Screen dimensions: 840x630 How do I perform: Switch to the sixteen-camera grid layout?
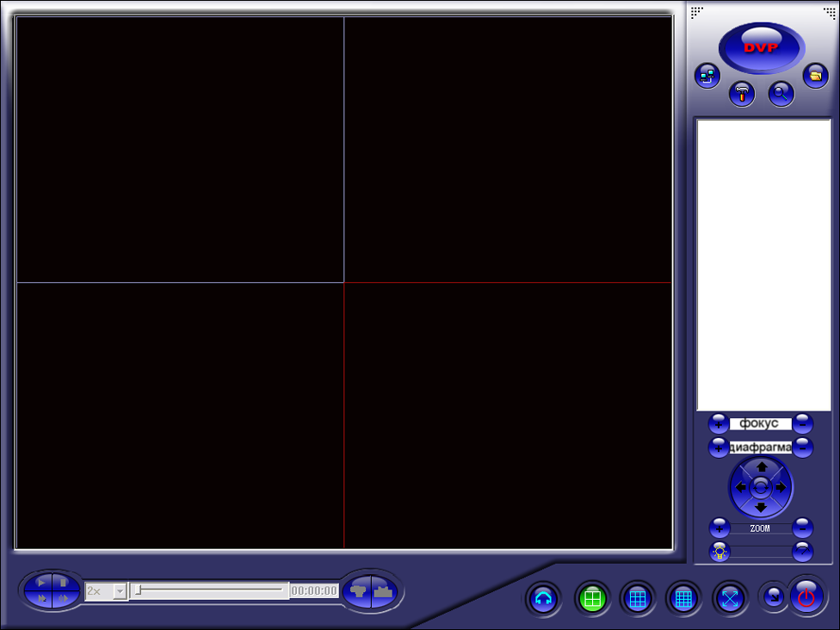tap(683, 598)
